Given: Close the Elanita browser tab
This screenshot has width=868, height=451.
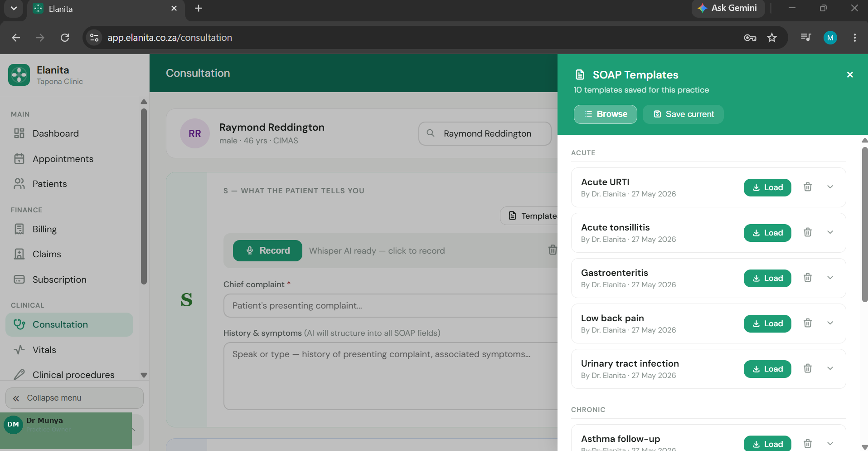Looking at the screenshot, I should [x=174, y=8].
